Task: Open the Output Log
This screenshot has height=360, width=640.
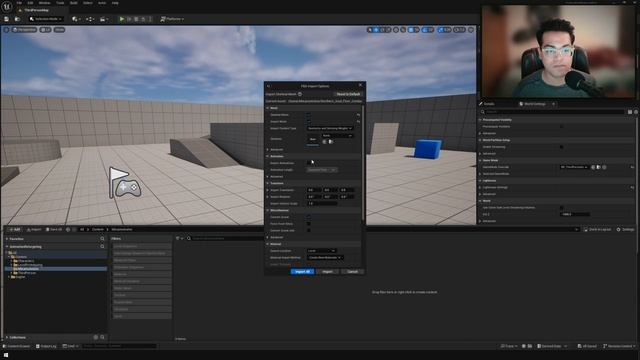Action: click(46, 346)
